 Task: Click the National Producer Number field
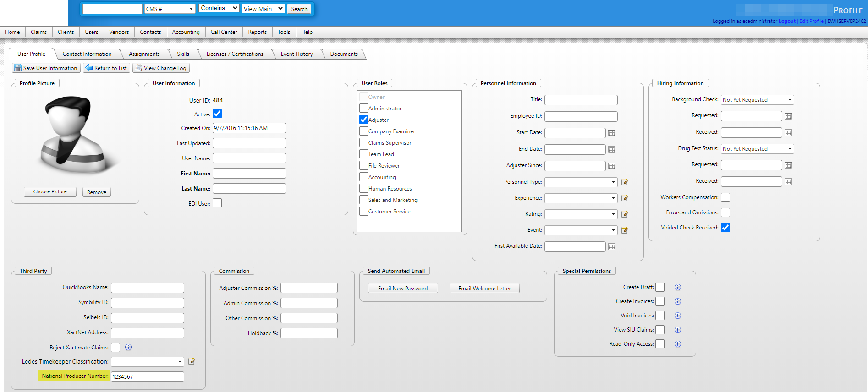148,376
